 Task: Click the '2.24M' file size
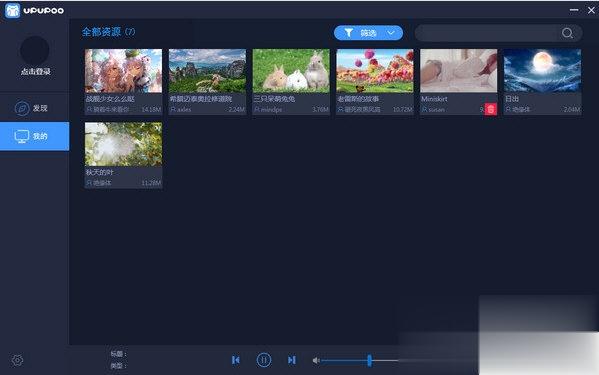coord(237,110)
